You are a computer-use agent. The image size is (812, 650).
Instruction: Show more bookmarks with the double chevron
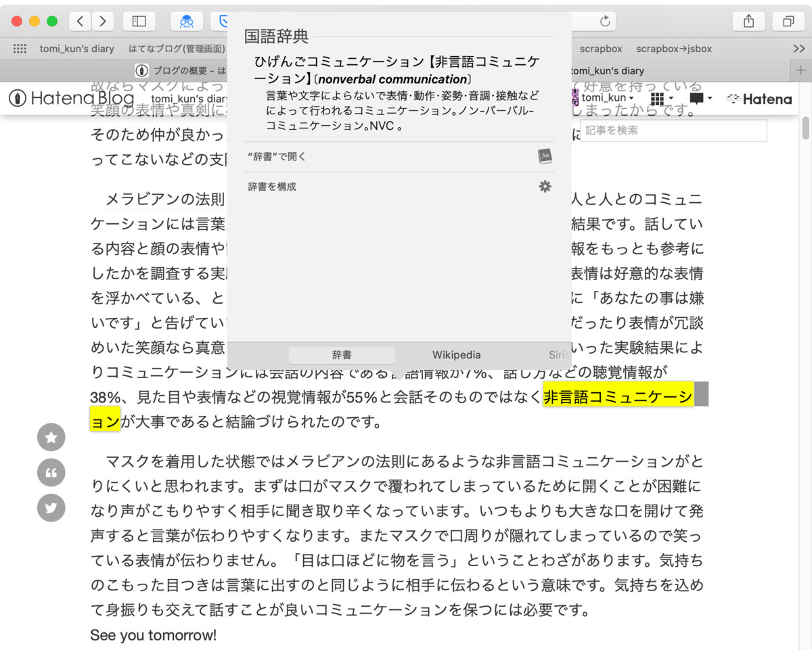pos(798,49)
